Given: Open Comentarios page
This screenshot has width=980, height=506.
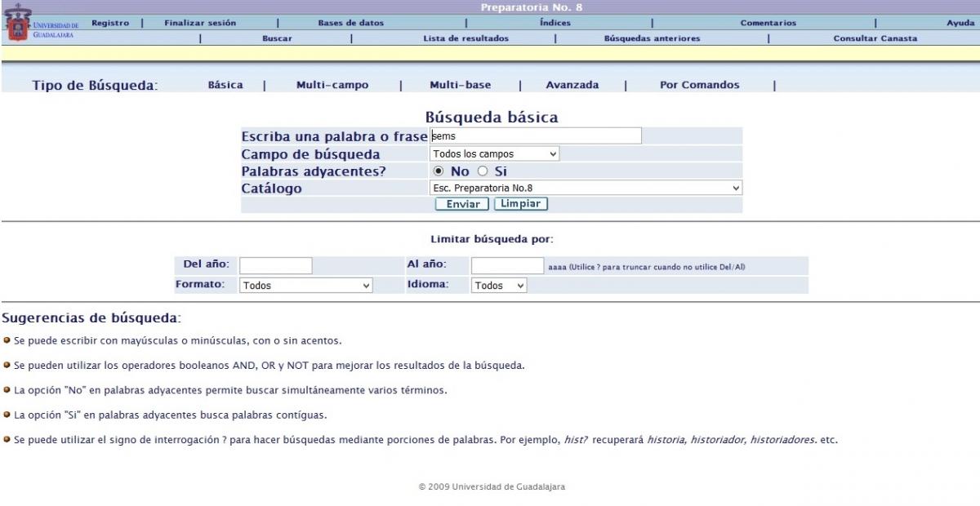Looking at the screenshot, I should pyautogui.click(x=768, y=23).
